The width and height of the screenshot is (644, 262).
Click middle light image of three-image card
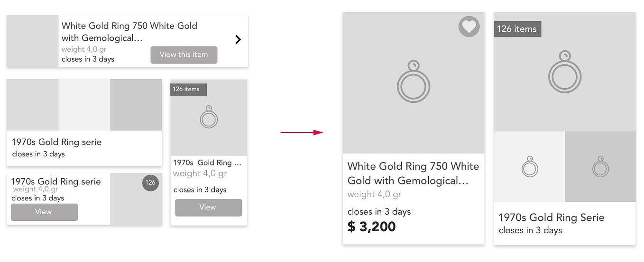pyautogui.click(x=84, y=105)
